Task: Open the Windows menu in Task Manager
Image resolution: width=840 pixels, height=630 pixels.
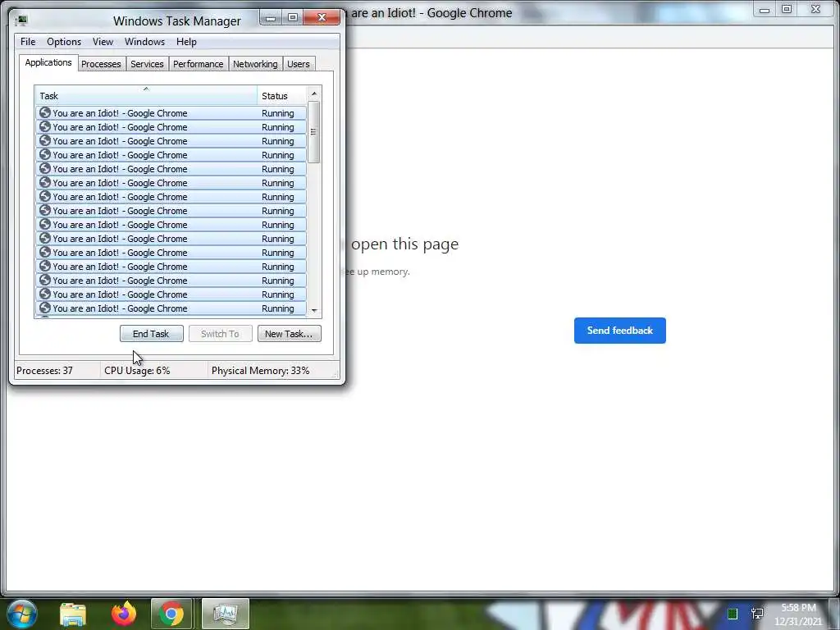Action: pyautogui.click(x=144, y=42)
